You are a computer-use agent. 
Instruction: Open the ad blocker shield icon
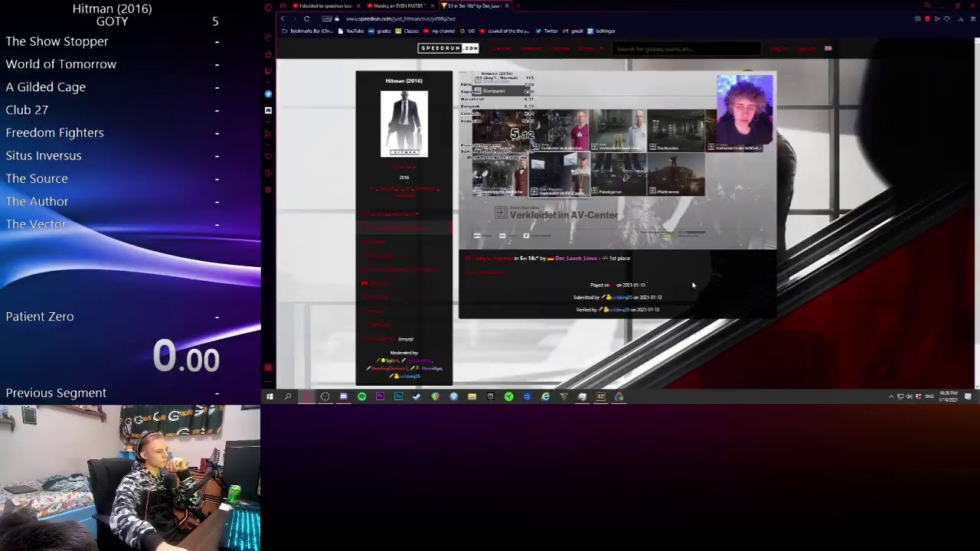[927, 18]
